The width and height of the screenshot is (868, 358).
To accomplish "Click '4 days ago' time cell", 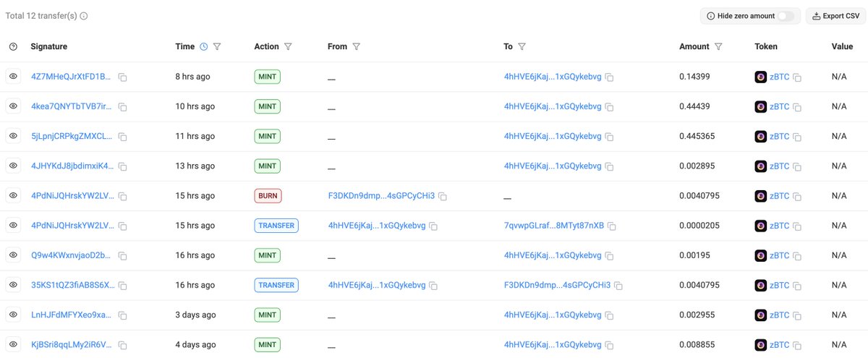I will coord(195,345).
